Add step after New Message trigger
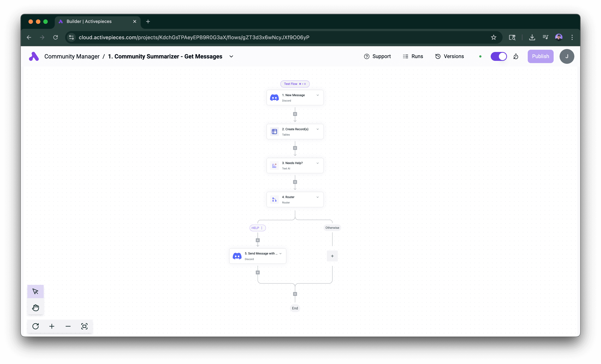The image size is (601, 364). pyautogui.click(x=295, y=114)
